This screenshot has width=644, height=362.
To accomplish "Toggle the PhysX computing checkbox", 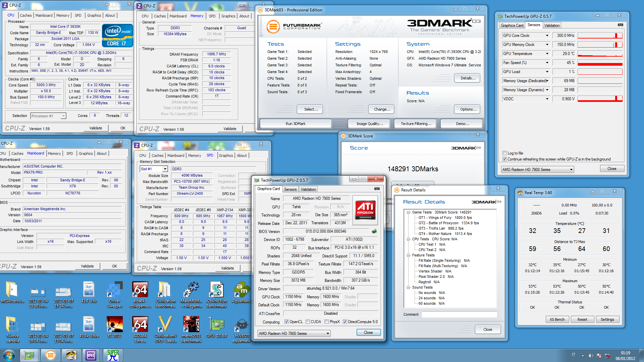I will pyautogui.click(x=326, y=322).
